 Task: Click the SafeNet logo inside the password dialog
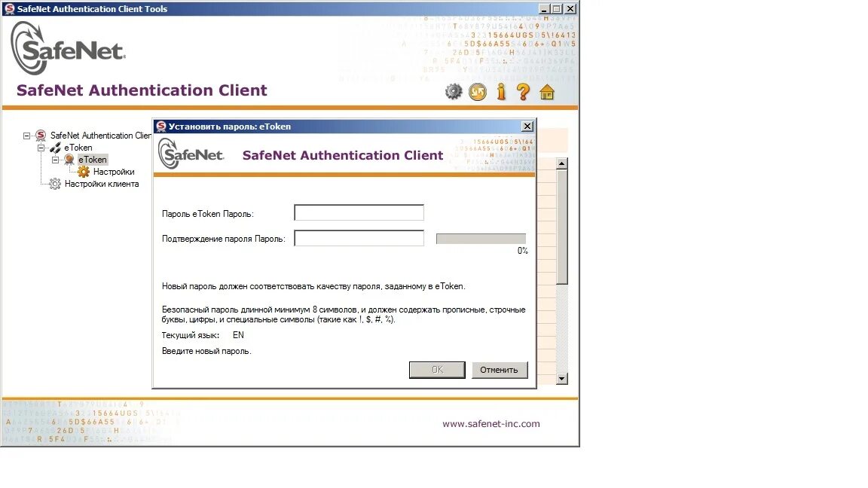191,154
